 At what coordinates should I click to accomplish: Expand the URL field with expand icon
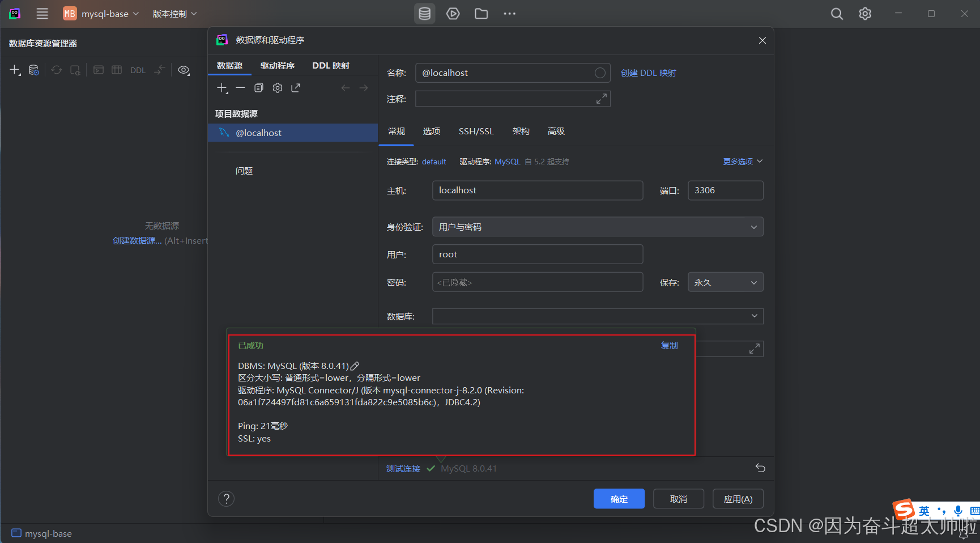[755, 349]
